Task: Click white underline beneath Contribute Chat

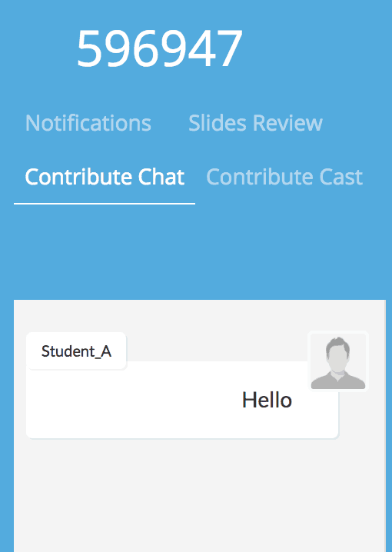Action: (105, 204)
